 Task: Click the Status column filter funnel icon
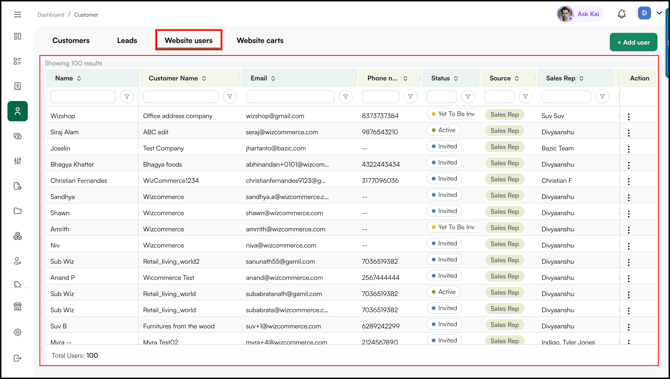468,97
